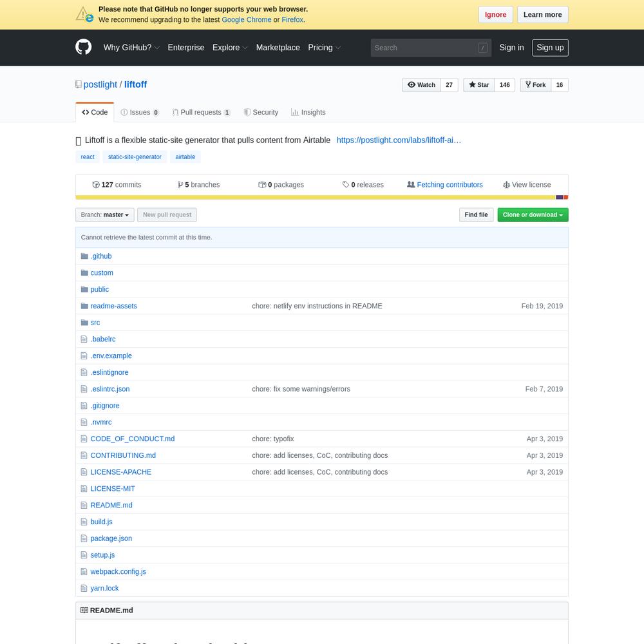Open the Clone or download dropdown

coord(533,215)
